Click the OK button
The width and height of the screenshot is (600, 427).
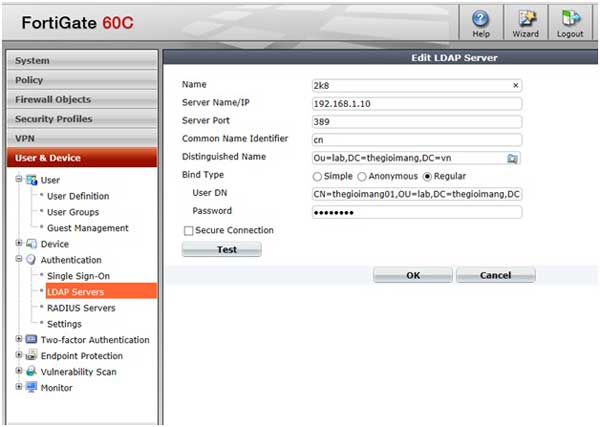pos(413,275)
